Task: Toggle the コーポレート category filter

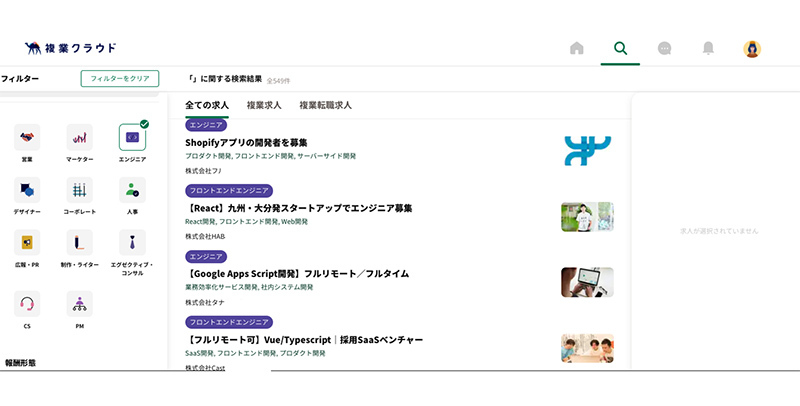Action: [79, 190]
